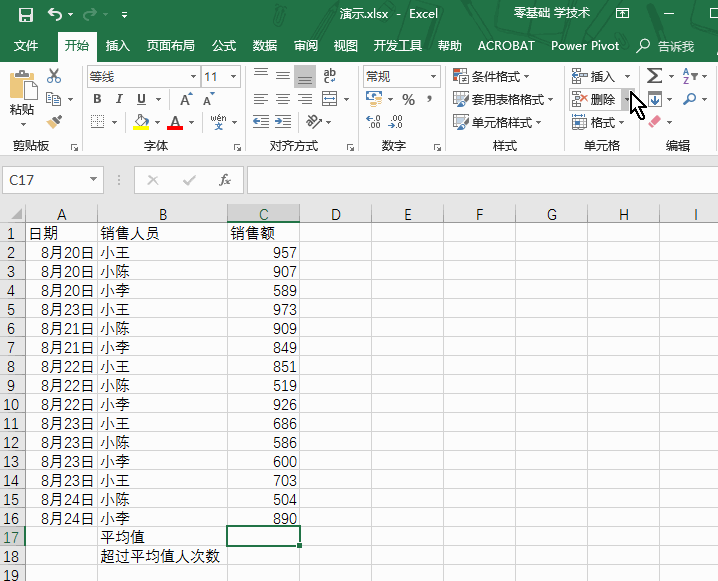Screen dimensions: 718x581
Task: Select cell B17 containing 平均值
Action: pyautogui.click(x=163, y=537)
